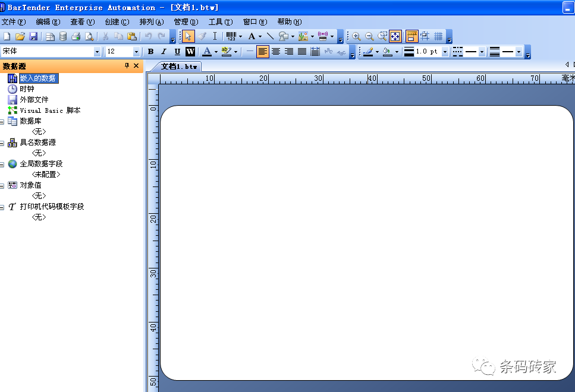The height and width of the screenshot is (392, 575).
Task: Click the Paste clipboard icon
Action: coord(131,36)
